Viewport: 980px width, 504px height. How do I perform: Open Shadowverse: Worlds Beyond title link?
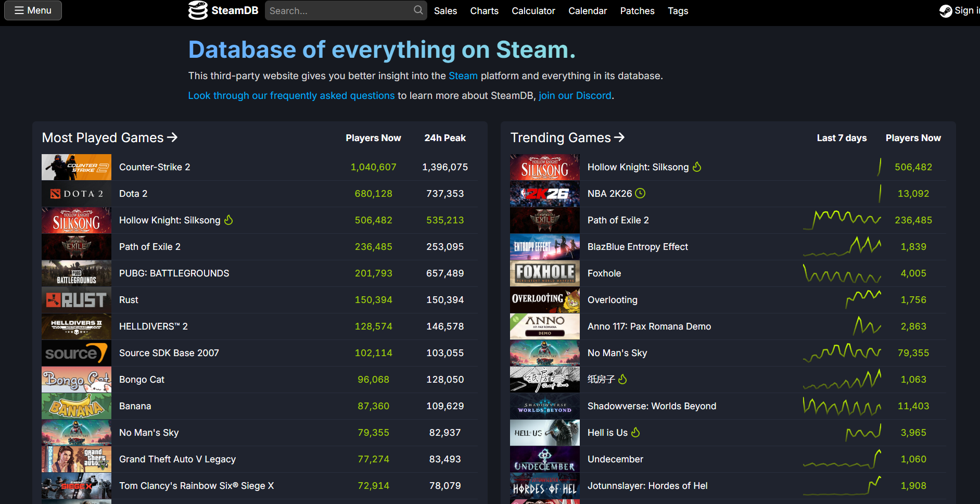652,406
